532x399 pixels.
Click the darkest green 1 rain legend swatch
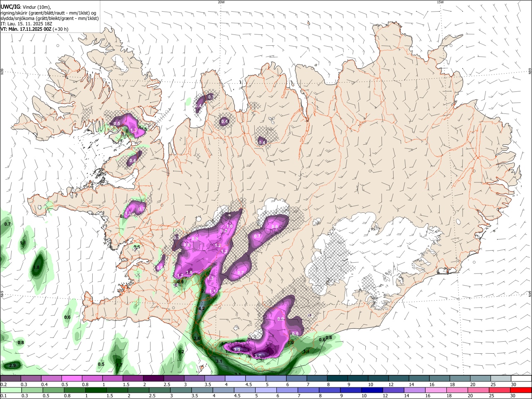click(96, 390)
